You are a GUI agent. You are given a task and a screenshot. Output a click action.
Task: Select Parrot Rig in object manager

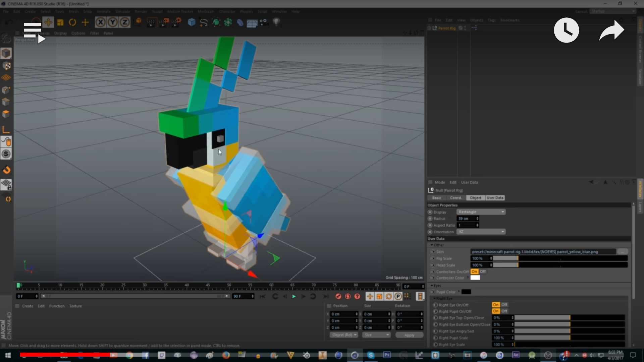446,28
